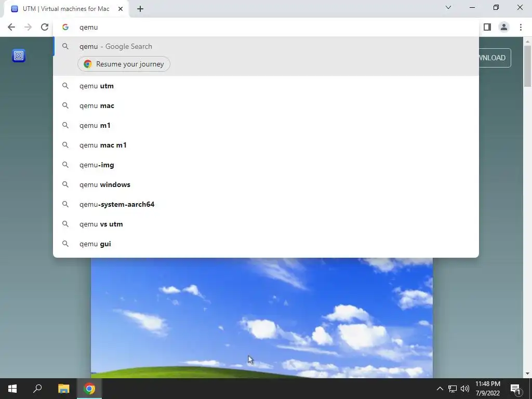Open taskbar search magnifier
This screenshot has width=532, height=399.
pos(37,389)
